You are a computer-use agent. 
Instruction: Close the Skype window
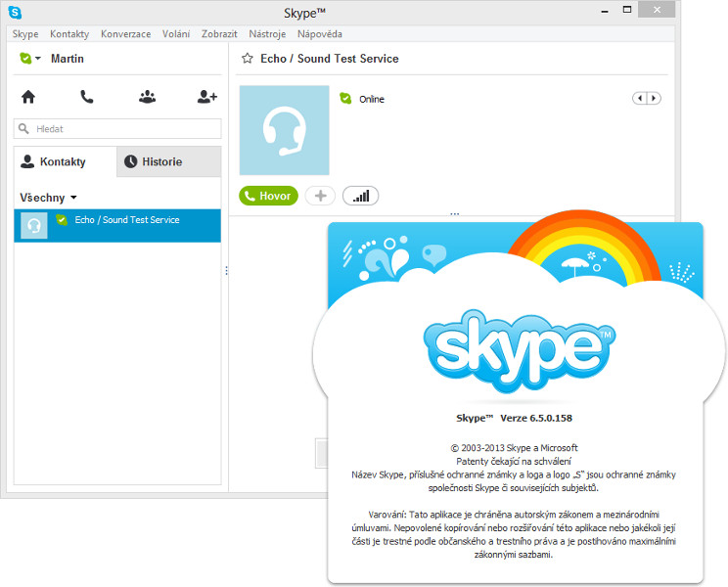tap(657, 10)
